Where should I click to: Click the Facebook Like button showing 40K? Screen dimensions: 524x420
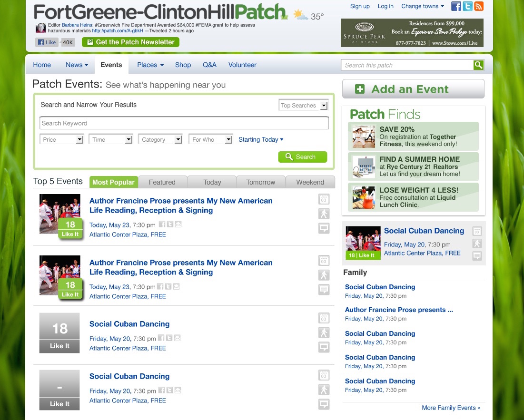(x=47, y=42)
